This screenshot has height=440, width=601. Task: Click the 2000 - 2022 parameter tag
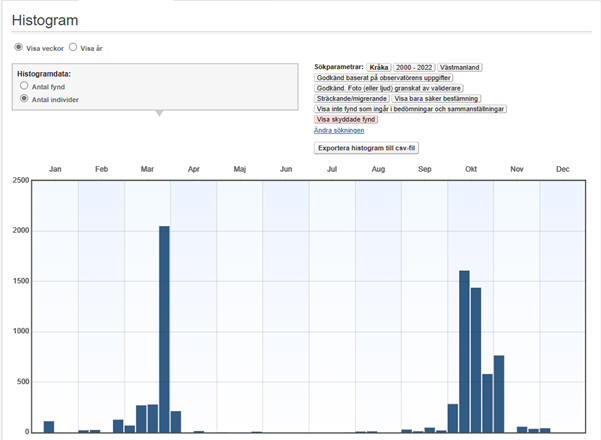point(414,67)
